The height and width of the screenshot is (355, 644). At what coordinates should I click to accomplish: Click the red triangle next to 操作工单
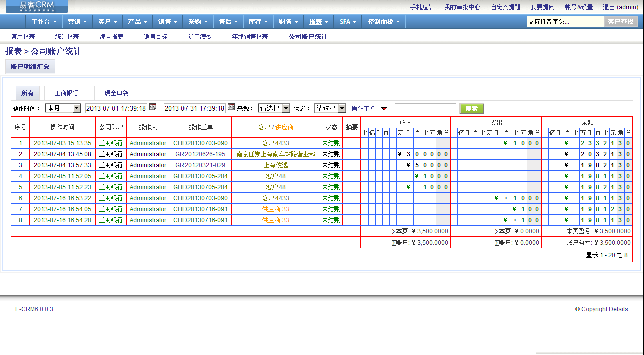[384, 109]
